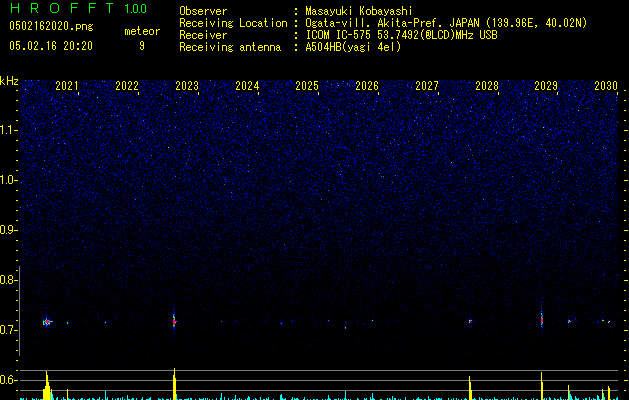
Task: Click the 1.1 kHz frequency label
Action: pyautogui.click(x=8, y=130)
